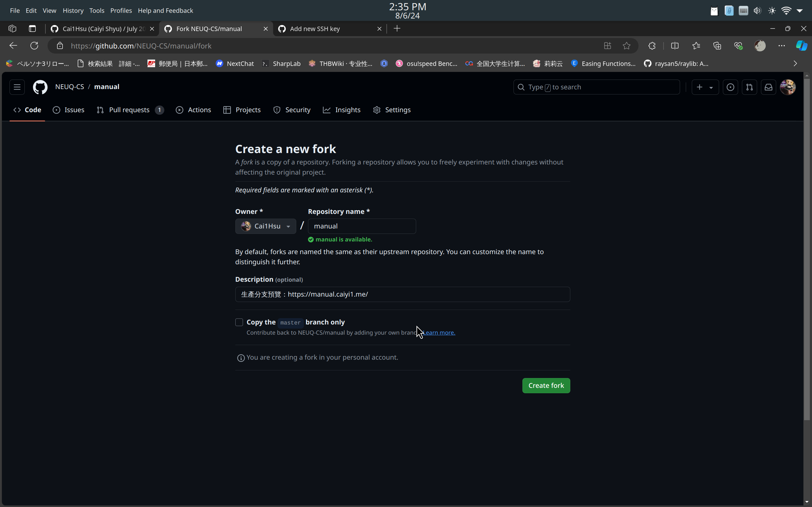Open the notifications inbox icon
Viewport: 812px width, 507px height.
[x=768, y=87]
